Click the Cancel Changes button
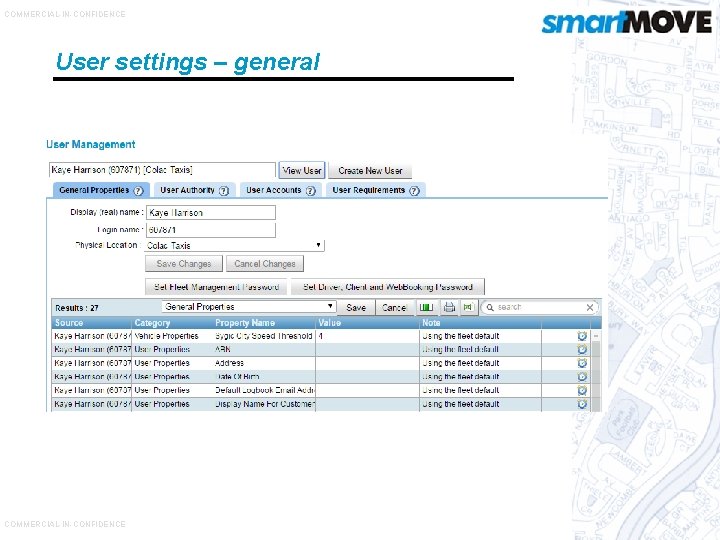 (x=264, y=264)
